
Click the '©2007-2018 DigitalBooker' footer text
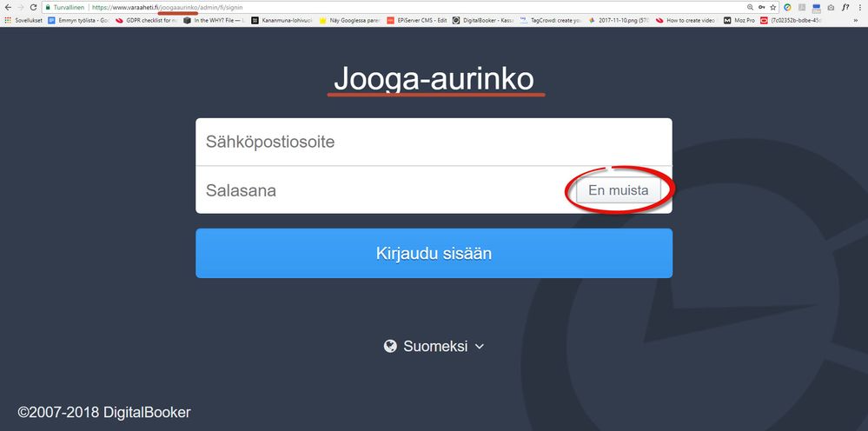pyautogui.click(x=104, y=412)
